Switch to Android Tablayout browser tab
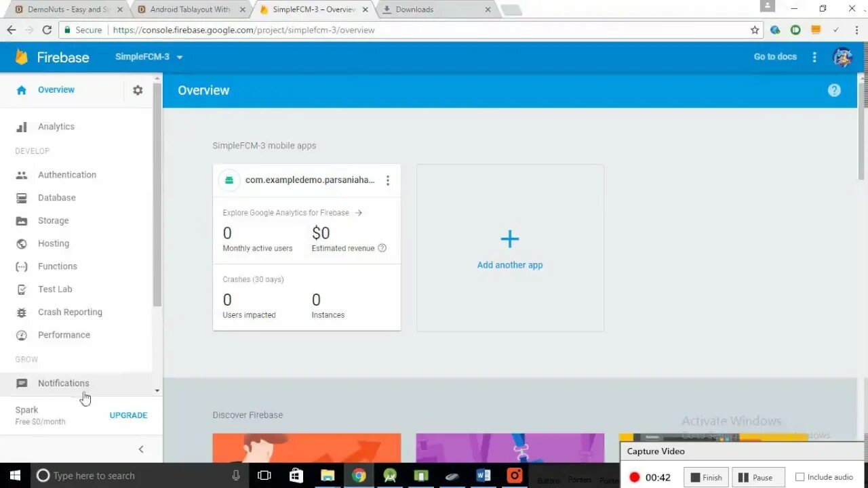 click(x=189, y=9)
